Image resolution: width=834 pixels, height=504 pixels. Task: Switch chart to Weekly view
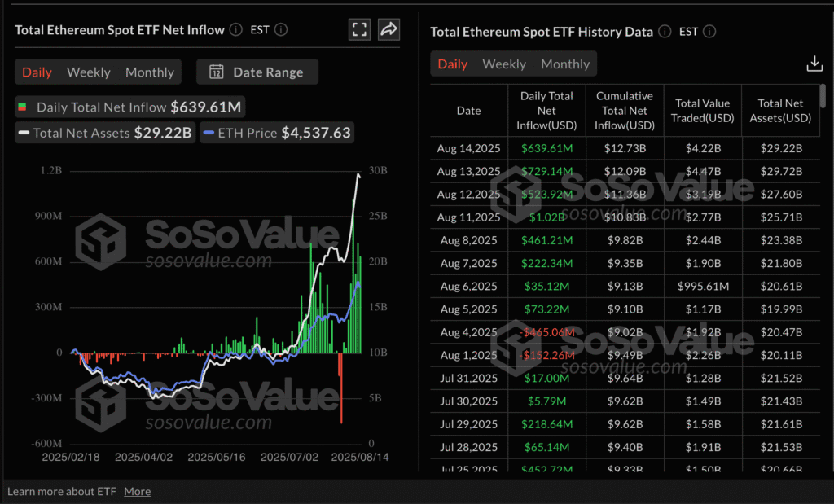coord(88,72)
